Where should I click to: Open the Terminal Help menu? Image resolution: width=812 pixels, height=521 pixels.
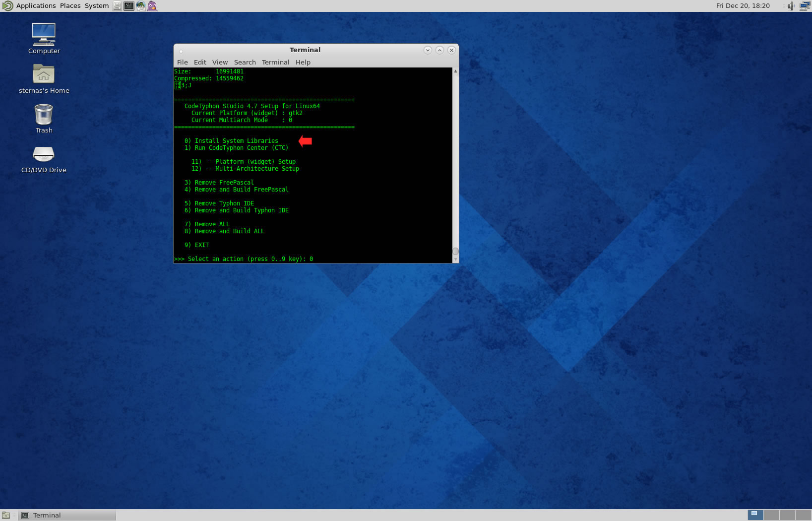[x=303, y=62]
